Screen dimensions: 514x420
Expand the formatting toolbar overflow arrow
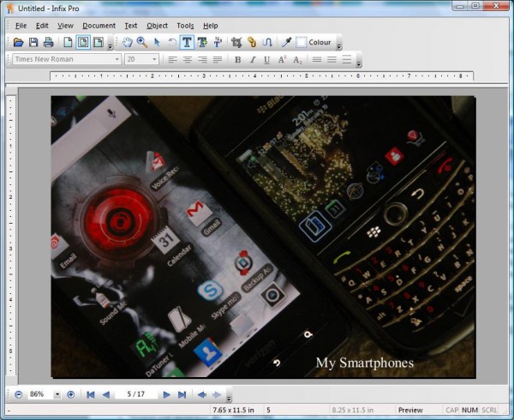tap(359, 63)
